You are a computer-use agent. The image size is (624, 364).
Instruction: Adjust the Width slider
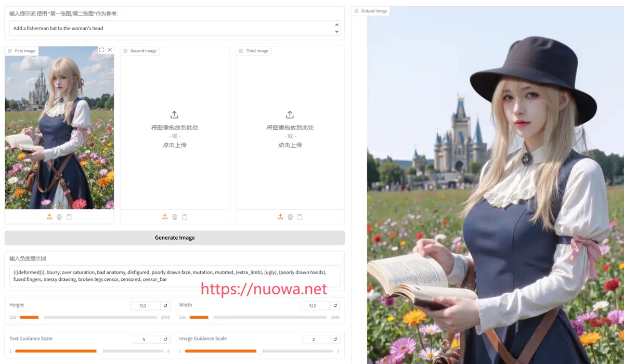[x=258, y=317]
